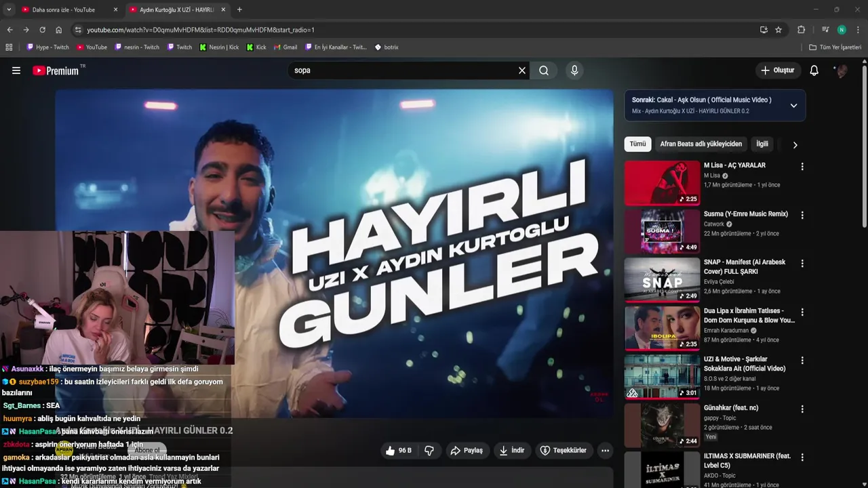The image size is (868, 488).
Task: Open options menu for Günahkar video
Action: (802, 409)
